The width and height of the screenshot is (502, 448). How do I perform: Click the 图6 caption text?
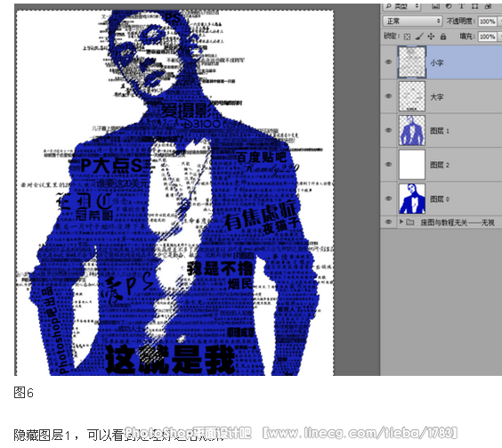click(23, 392)
